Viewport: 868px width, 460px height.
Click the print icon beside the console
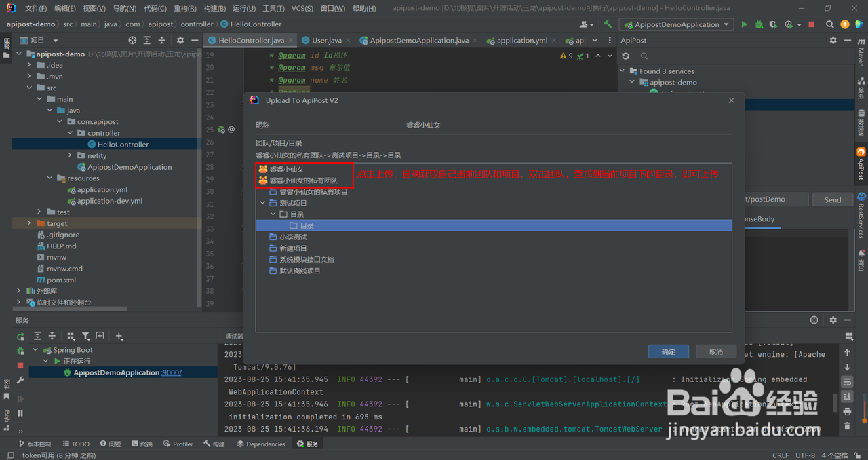pos(847,411)
